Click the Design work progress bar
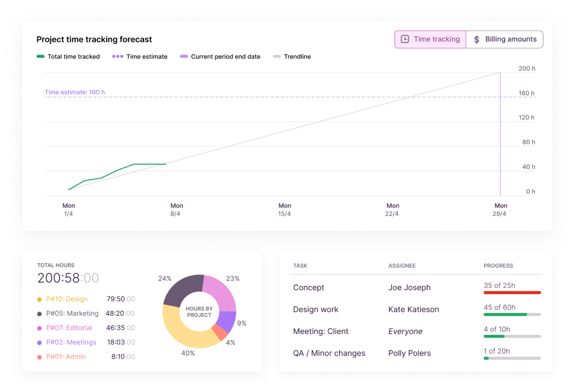This screenshot has height=392, width=574. pyautogui.click(x=512, y=314)
